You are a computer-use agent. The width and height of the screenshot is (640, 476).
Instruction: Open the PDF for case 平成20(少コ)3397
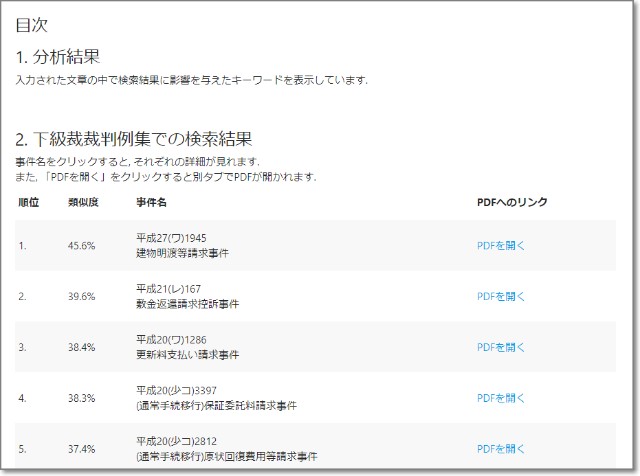[x=500, y=398]
